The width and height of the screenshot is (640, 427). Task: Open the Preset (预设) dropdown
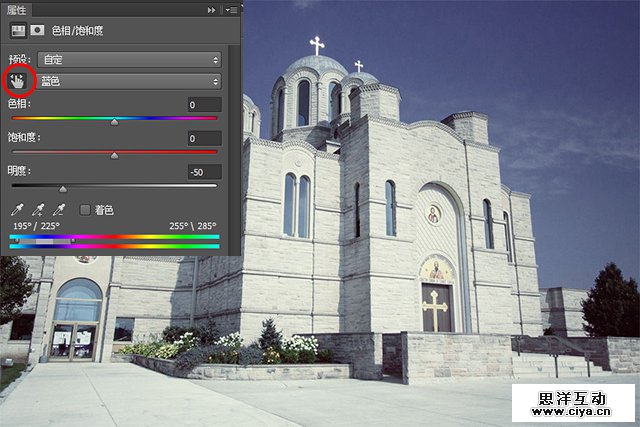(128, 60)
